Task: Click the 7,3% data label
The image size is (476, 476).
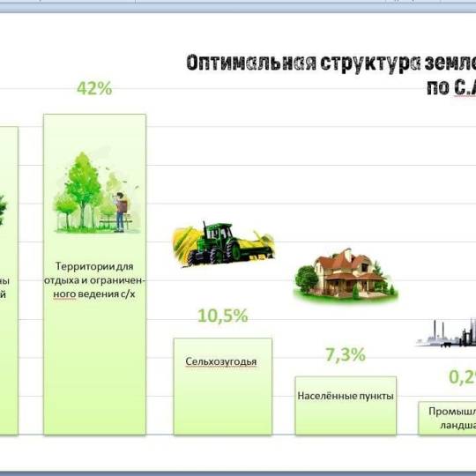Action: point(346,354)
